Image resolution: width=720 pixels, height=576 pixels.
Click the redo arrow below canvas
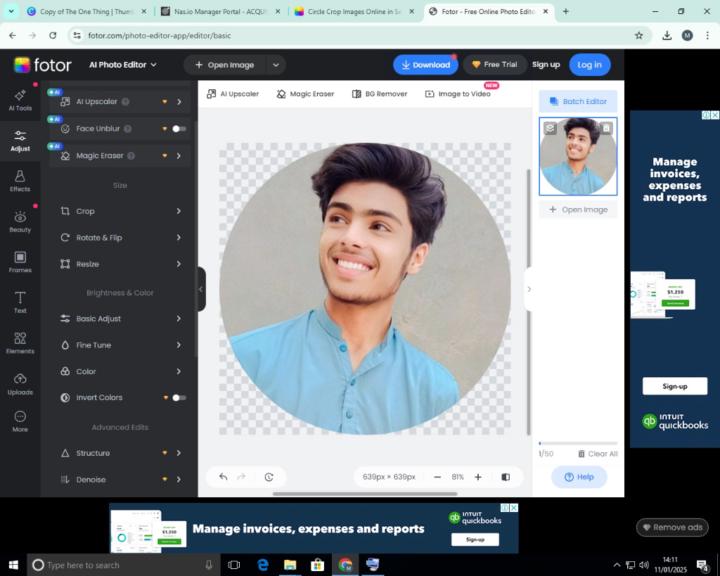click(242, 477)
